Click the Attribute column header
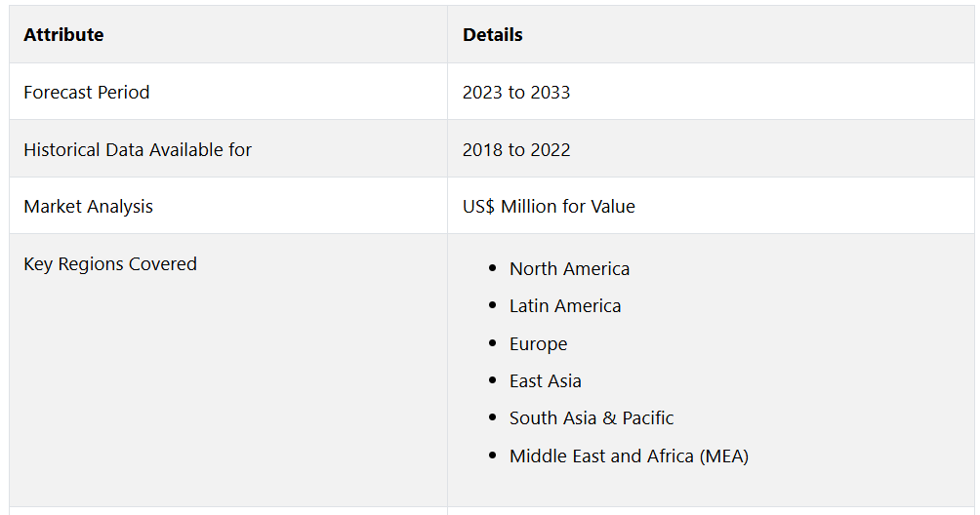 tap(63, 35)
